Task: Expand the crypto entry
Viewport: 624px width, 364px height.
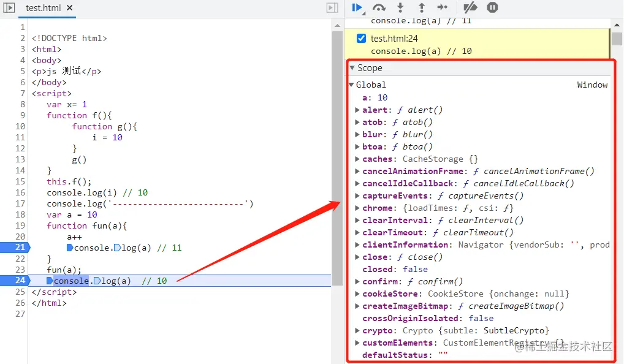Action: tap(357, 330)
